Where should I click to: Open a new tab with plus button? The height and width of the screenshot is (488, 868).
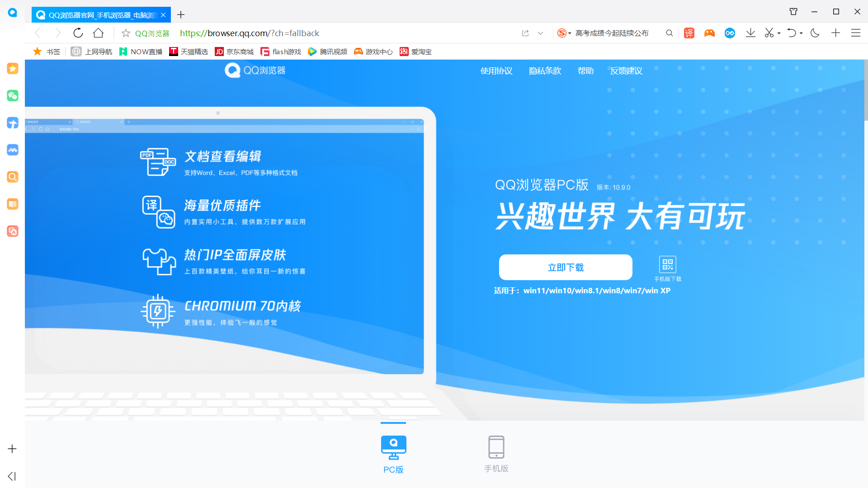(181, 15)
